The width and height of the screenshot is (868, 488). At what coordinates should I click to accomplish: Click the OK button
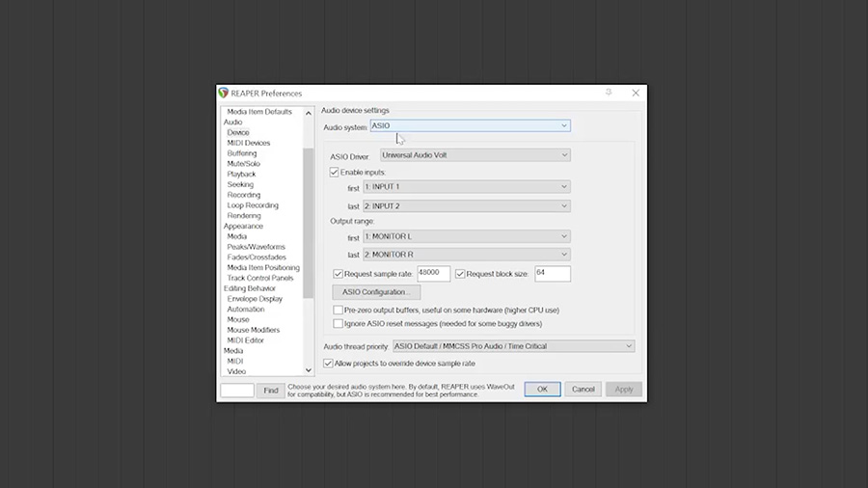[x=542, y=389]
